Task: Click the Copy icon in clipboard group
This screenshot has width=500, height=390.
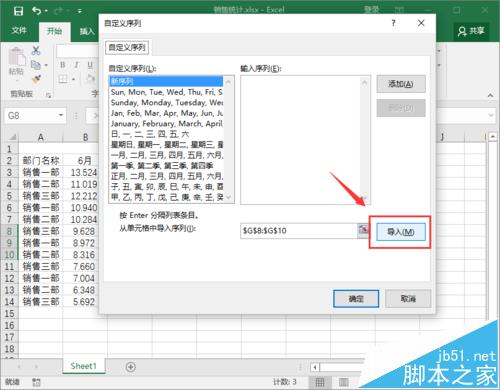Action: pos(36,65)
